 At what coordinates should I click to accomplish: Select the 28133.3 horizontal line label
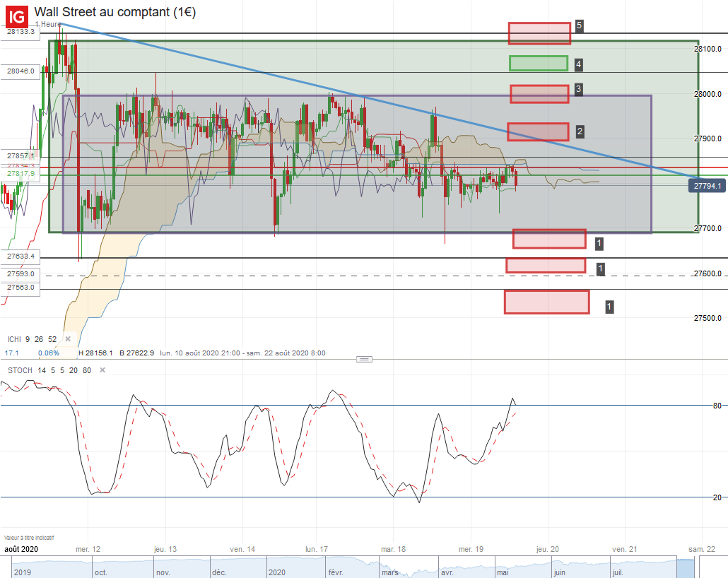coord(20,32)
